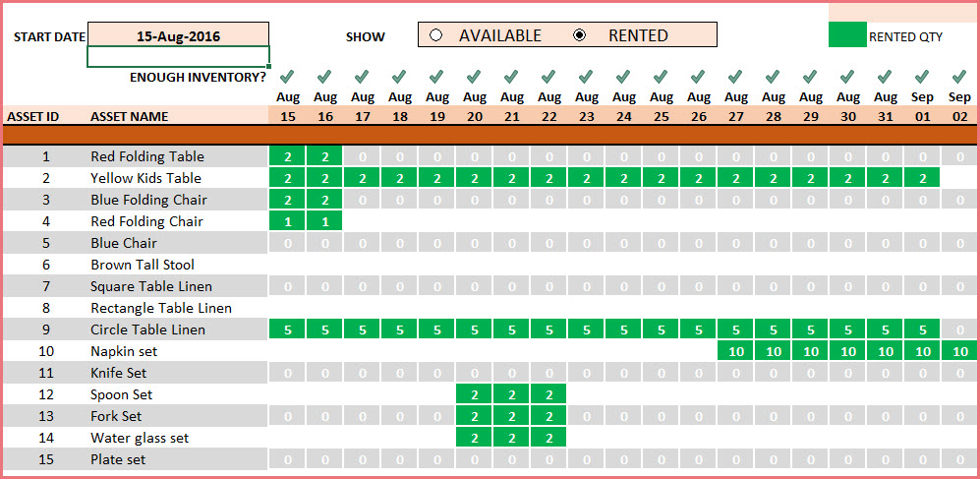Select the Red Folding Table row name
Screen dimensions: 980x479
click(x=147, y=156)
